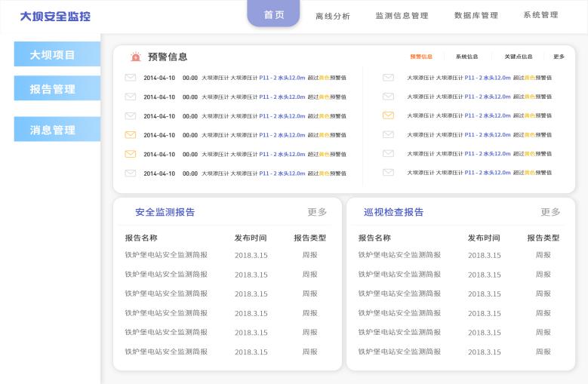Click last 2014-04-10 alert message in left column
Image resolution: width=588 pixels, height=384 pixels.
coord(245,174)
